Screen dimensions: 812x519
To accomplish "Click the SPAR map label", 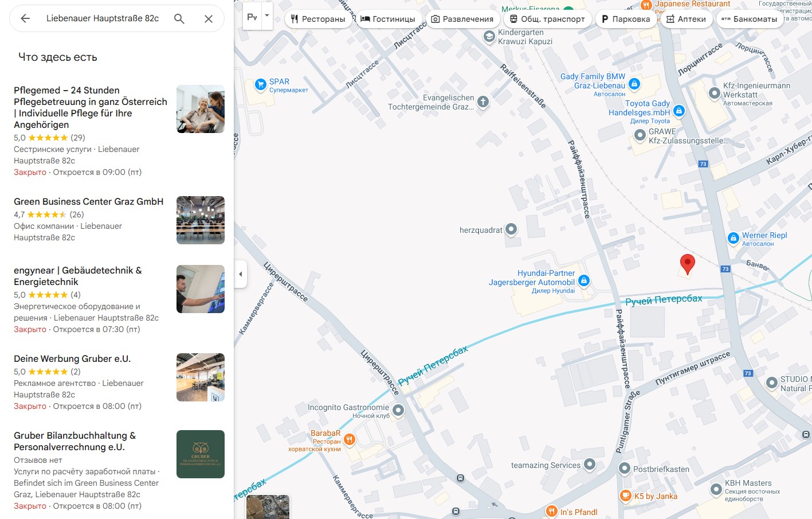I will pos(279,81).
